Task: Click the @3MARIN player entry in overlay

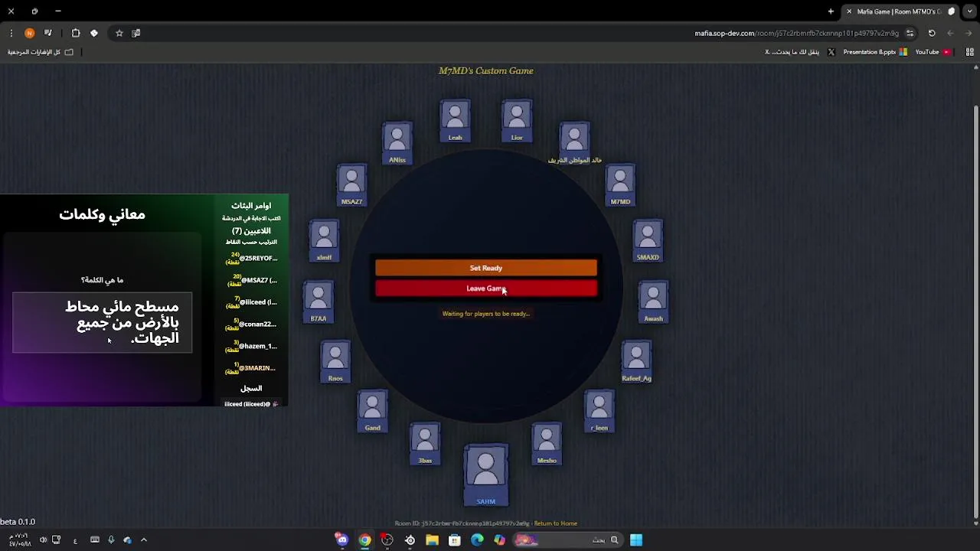Action: [251, 368]
